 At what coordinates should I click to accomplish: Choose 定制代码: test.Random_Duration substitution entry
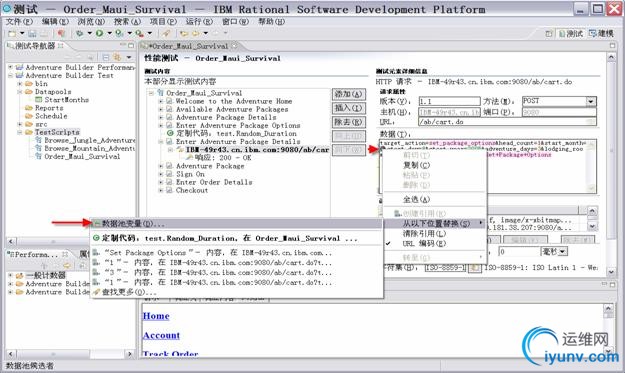(x=236, y=238)
